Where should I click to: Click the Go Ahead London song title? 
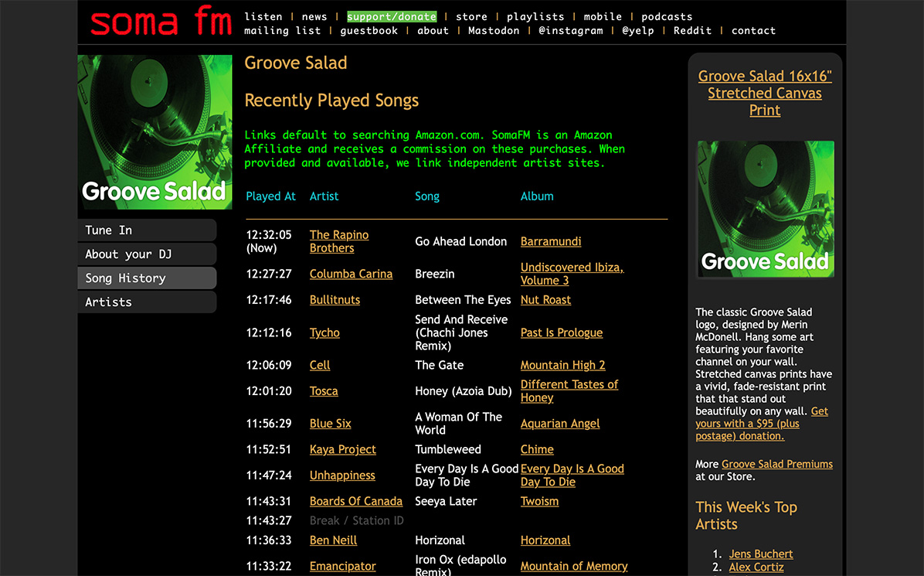click(460, 241)
